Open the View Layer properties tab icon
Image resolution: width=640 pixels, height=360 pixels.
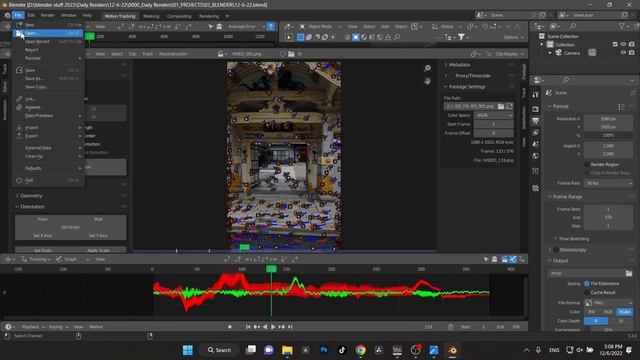(536, 133)
